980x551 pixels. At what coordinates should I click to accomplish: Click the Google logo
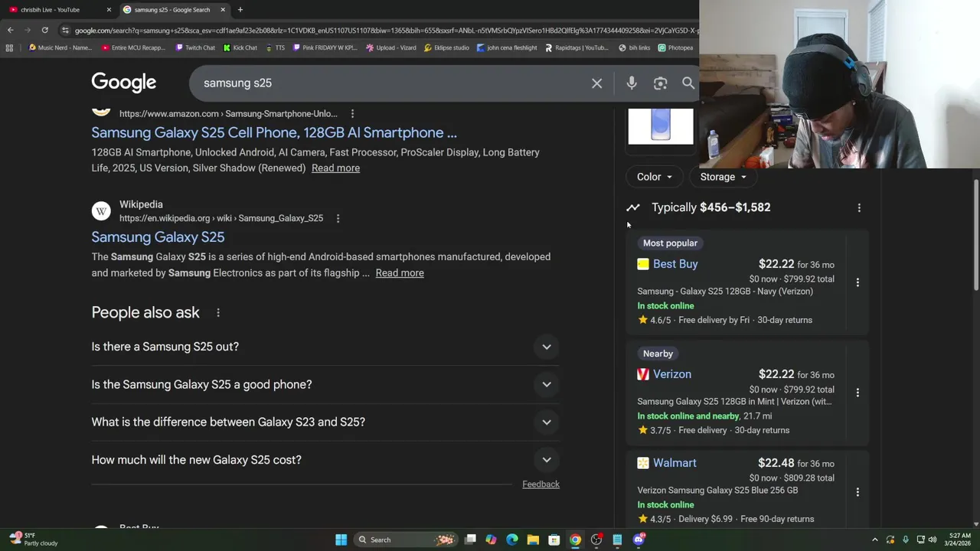click(x=123, y=83)
